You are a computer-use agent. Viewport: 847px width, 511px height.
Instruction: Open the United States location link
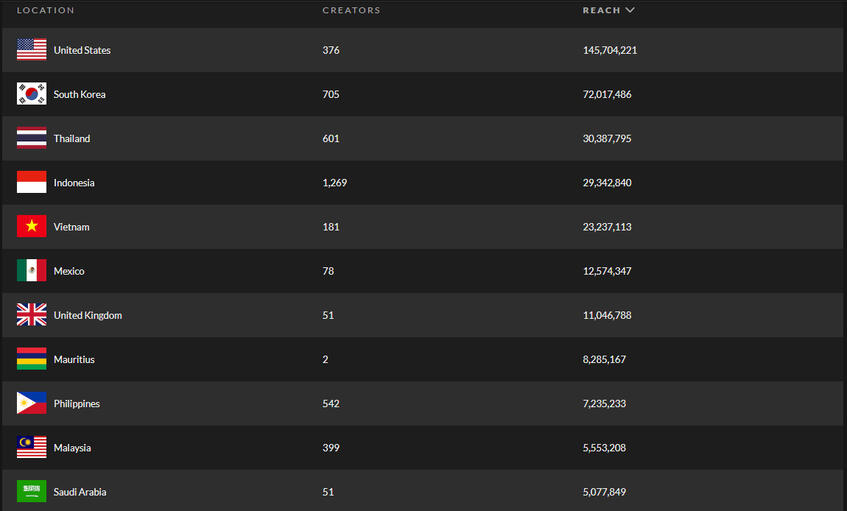82,50
